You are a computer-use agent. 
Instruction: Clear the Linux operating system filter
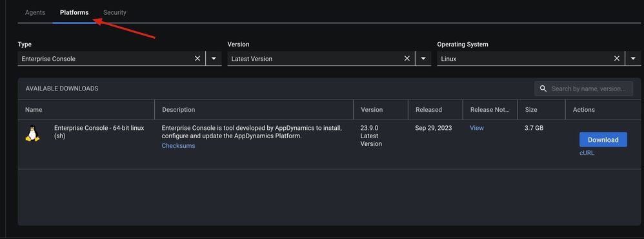click(x=616, y=58)
